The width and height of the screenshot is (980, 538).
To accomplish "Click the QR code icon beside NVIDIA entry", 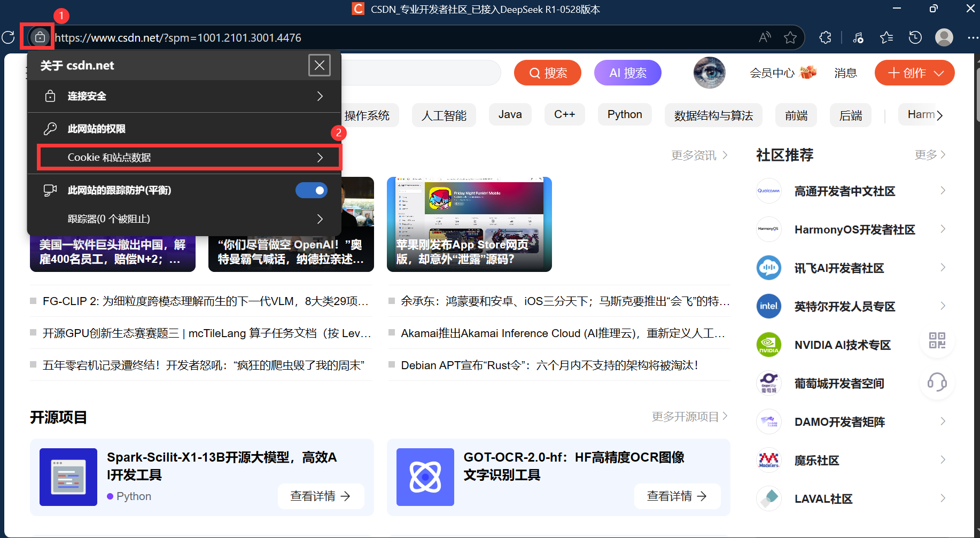I will [x=937, y=341].
